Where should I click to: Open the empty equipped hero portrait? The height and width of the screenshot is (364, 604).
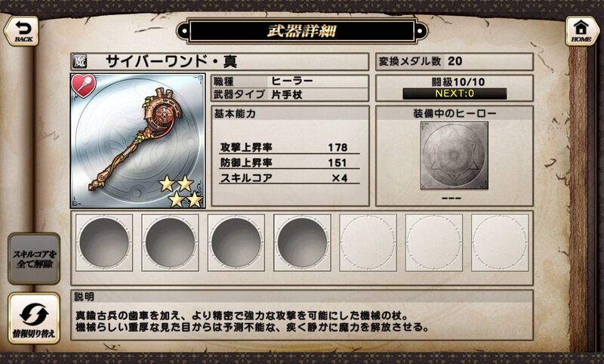point(455,156)
